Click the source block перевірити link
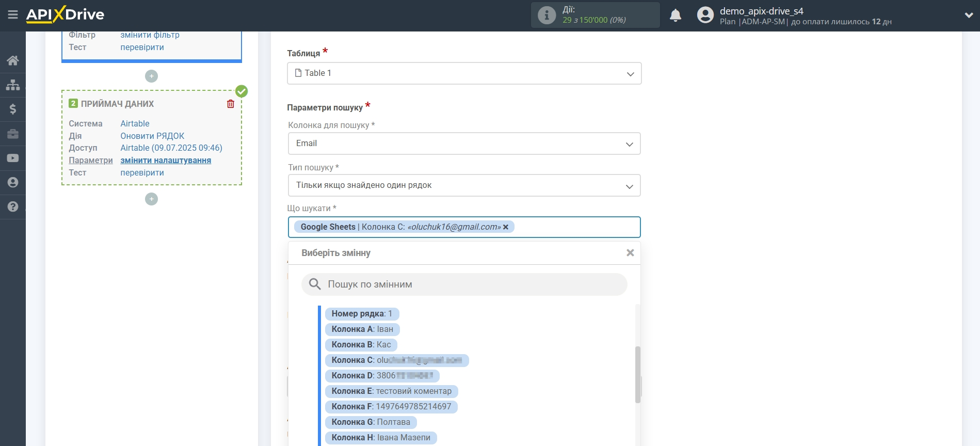Image resolution: width=980 pixels, height=446 pixels. (x=142, y=47)
